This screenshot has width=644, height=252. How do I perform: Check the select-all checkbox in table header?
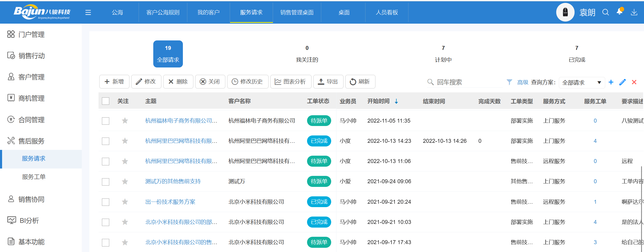click(x=105, y=101)
